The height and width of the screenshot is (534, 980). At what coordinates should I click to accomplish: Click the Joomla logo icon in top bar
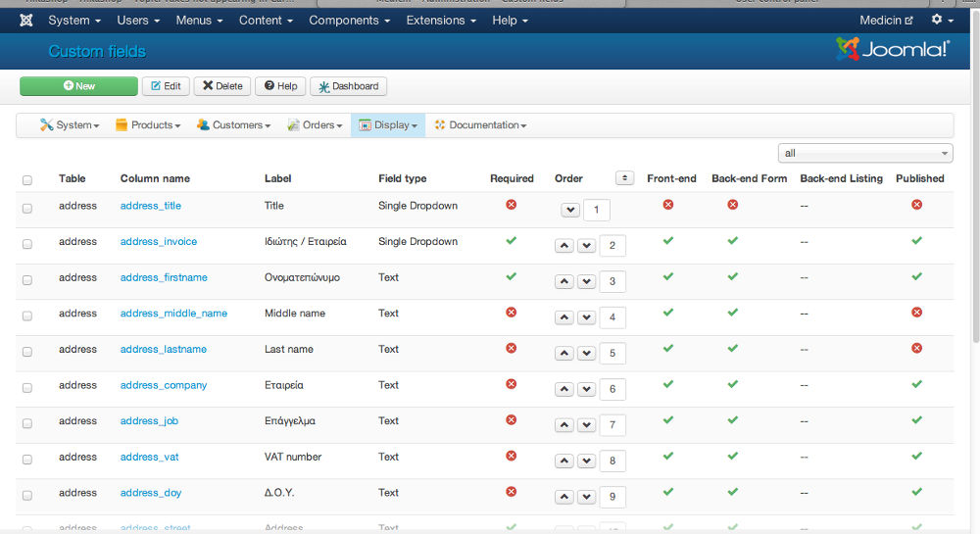tap(25, 21)
